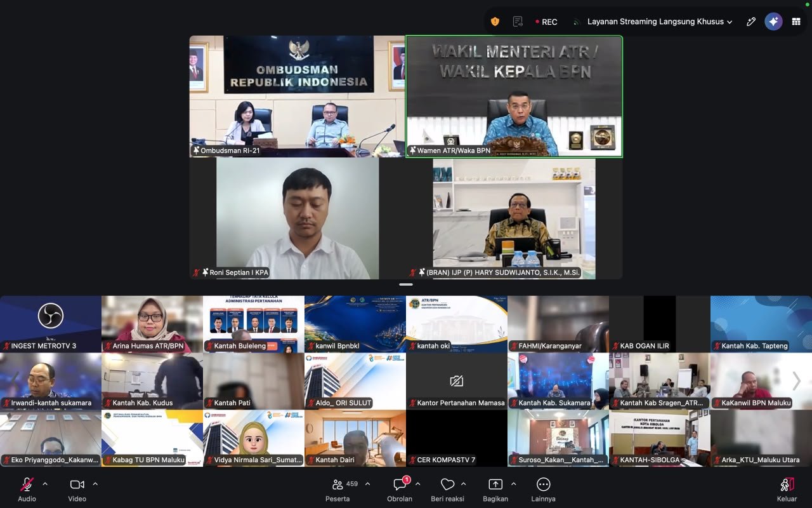The width and height of the screenshot is (812, 508).
Task: Click the pen annotation icon
Action: 751,22
